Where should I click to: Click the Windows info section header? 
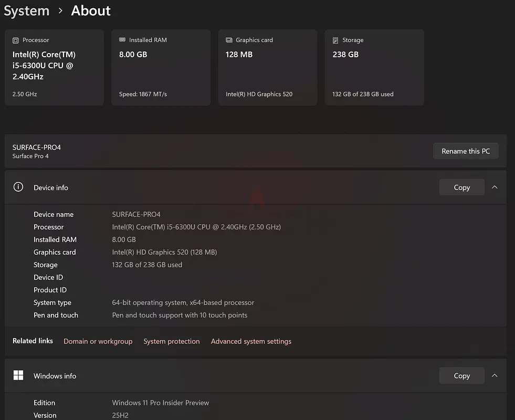point(256,375)
